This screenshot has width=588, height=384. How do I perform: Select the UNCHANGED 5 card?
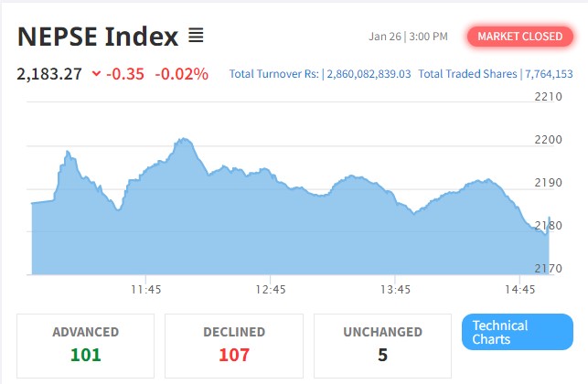click(x=382, y=345)
